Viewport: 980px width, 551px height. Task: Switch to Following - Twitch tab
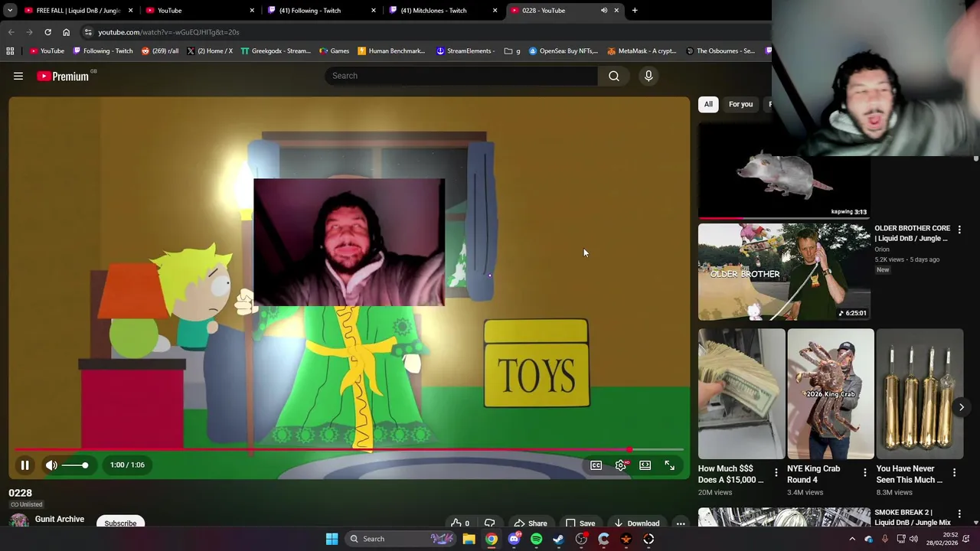coord(322,11)
